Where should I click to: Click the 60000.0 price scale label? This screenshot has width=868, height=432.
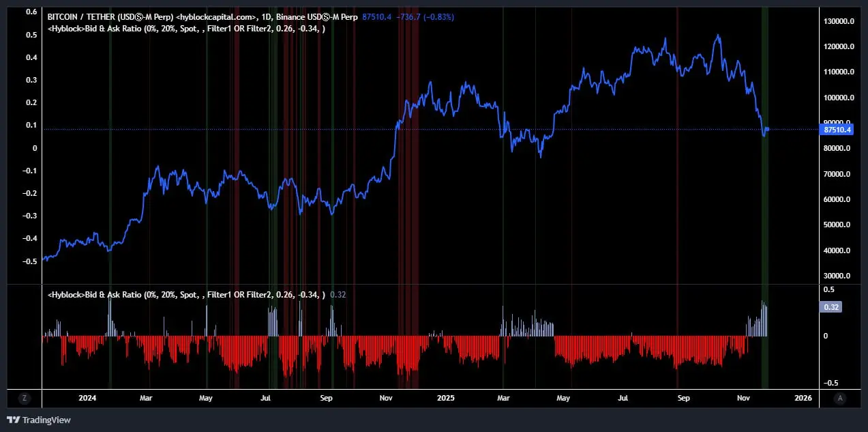tap(838, 199)
